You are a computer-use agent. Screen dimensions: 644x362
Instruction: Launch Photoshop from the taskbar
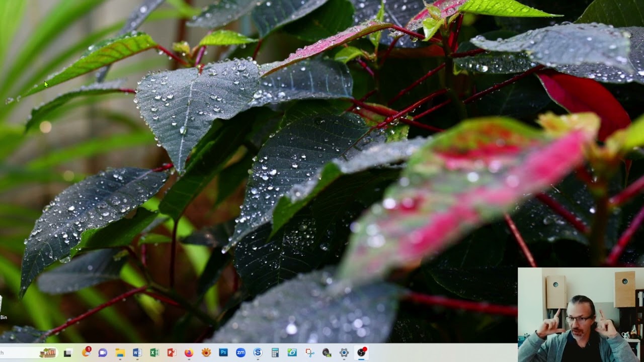coord(223,353)
